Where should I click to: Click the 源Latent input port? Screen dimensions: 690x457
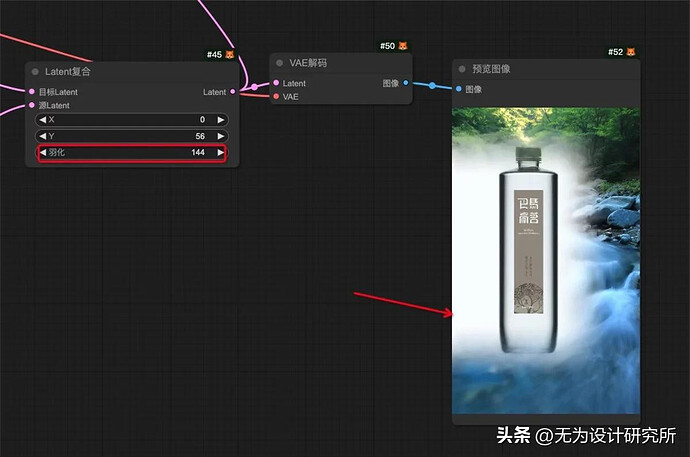[x=32, y=105]
